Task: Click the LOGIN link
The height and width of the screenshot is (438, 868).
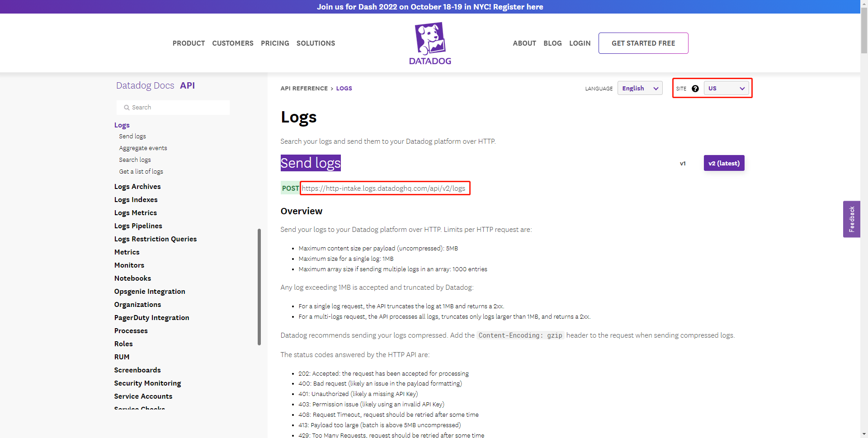Action: coord(580,43)
